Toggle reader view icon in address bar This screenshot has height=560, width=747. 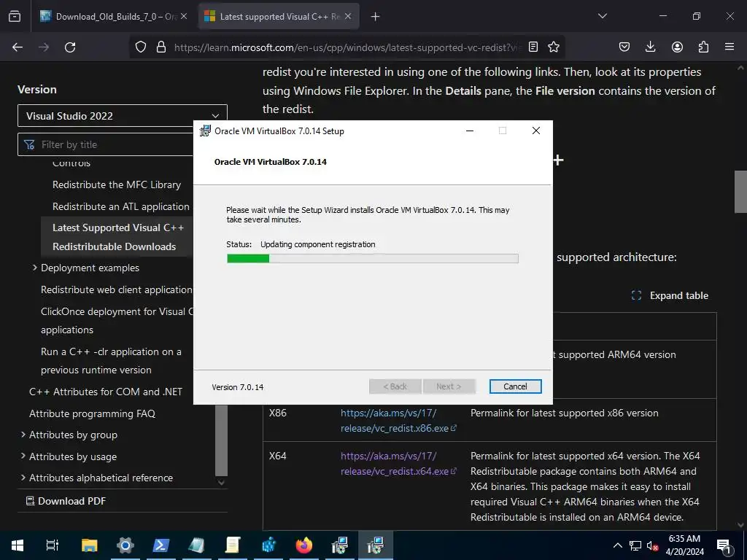coord(533,47)
